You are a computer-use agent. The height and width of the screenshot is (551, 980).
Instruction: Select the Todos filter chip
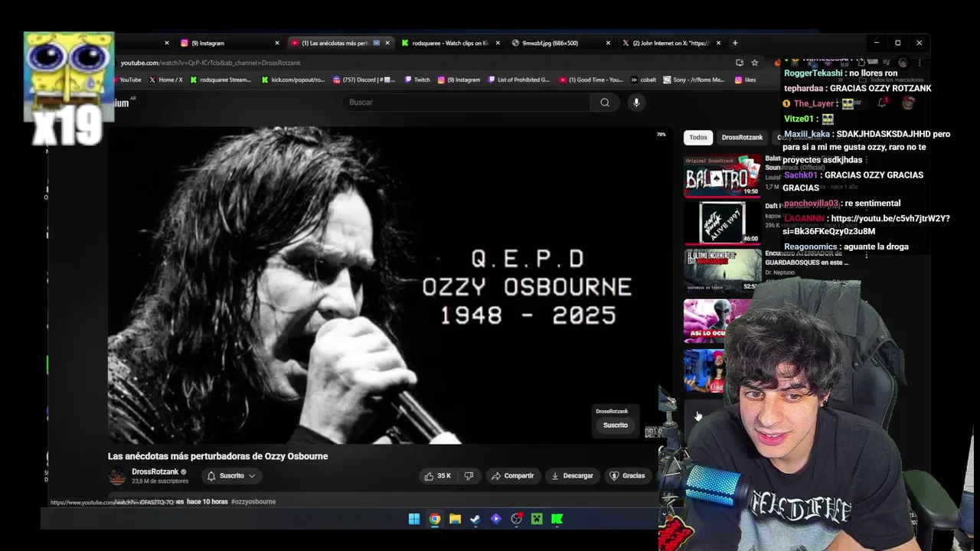tap(698, 137)
